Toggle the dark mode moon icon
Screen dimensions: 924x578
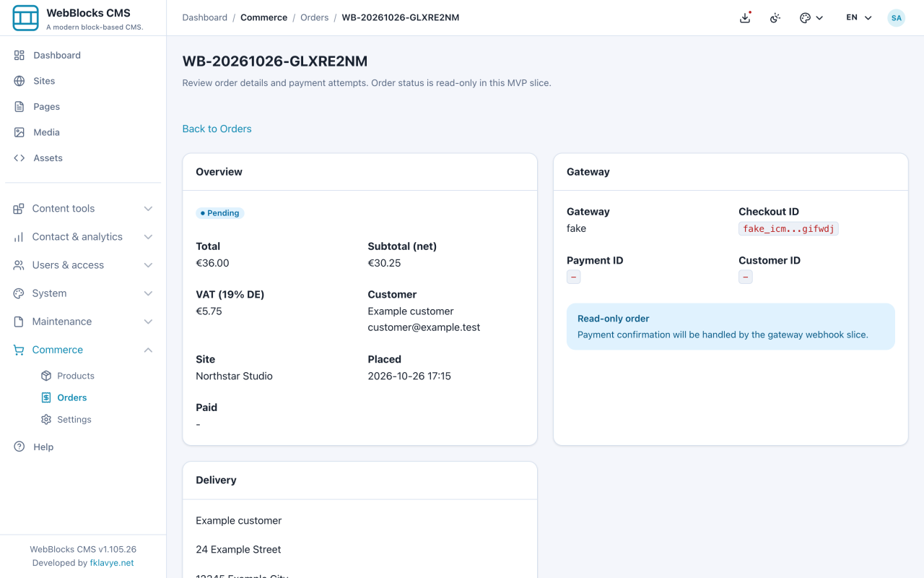coord(775,18)
